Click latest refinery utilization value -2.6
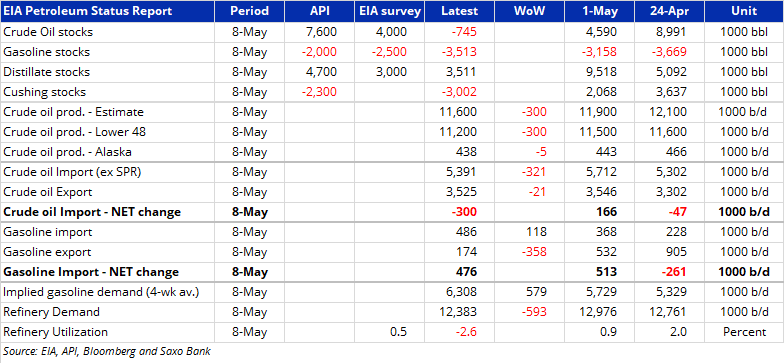 click(x=467, y=332)
